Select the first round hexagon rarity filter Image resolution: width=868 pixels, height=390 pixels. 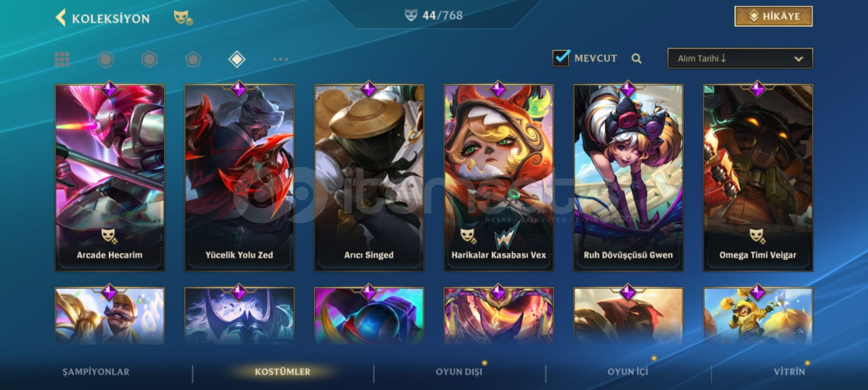pyautogui.click(x=106, y=59)
